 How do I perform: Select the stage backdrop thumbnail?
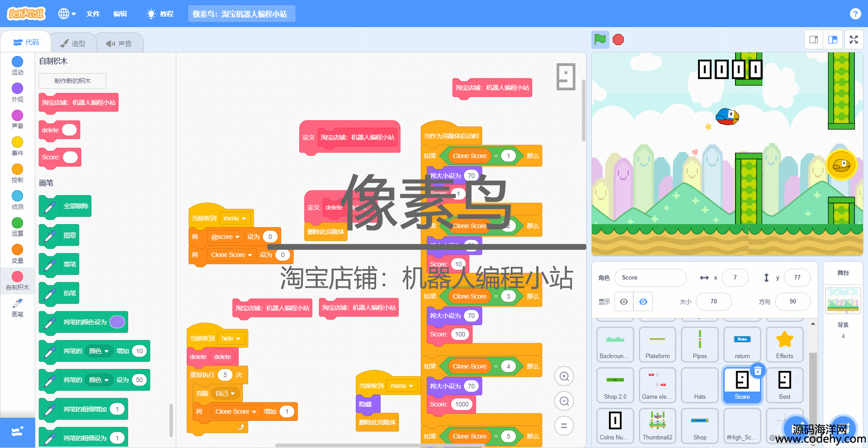pos(843,300)
